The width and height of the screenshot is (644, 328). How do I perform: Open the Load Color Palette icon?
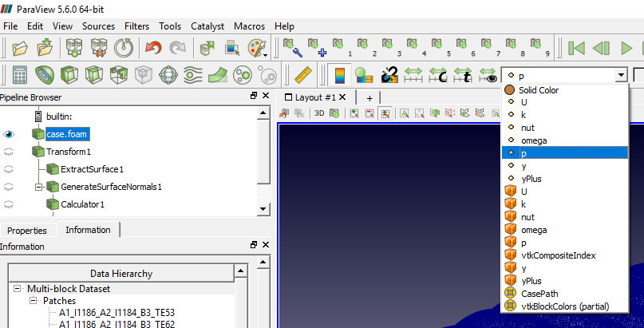(257, 49)
